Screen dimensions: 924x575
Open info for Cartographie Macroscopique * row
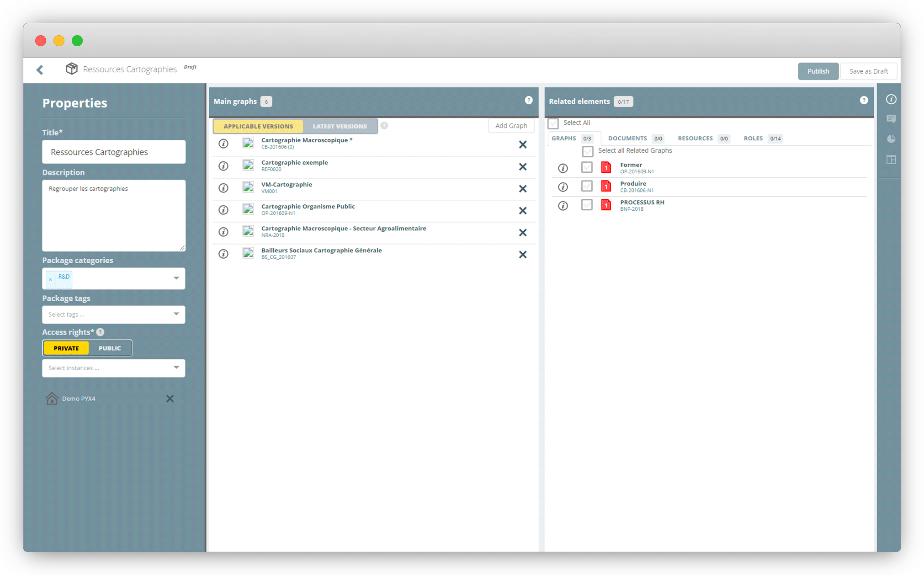(223, 144)
